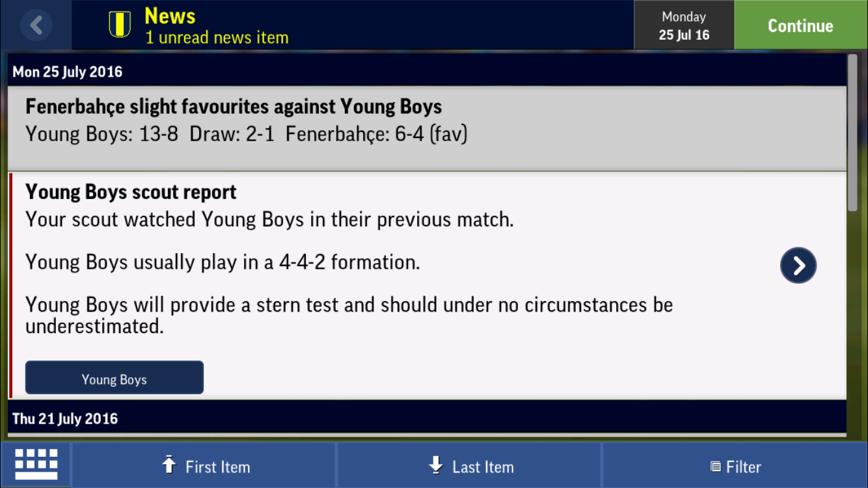The height and width of the screenshot is (488, 868).
Task: Click the Thu 21 July 2016 date header
Action: (65, 418)
